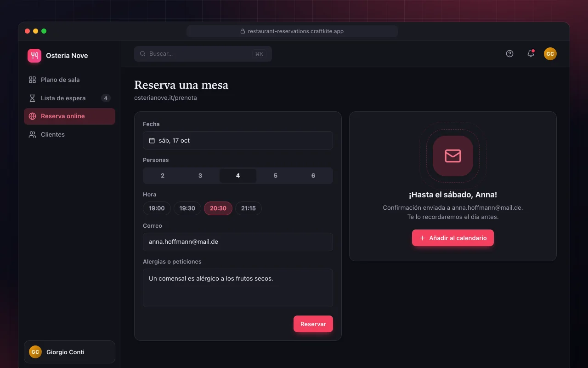Click the Alergias o peticiones textarea
The image size is (588, 368).
(x=238, y=288)
